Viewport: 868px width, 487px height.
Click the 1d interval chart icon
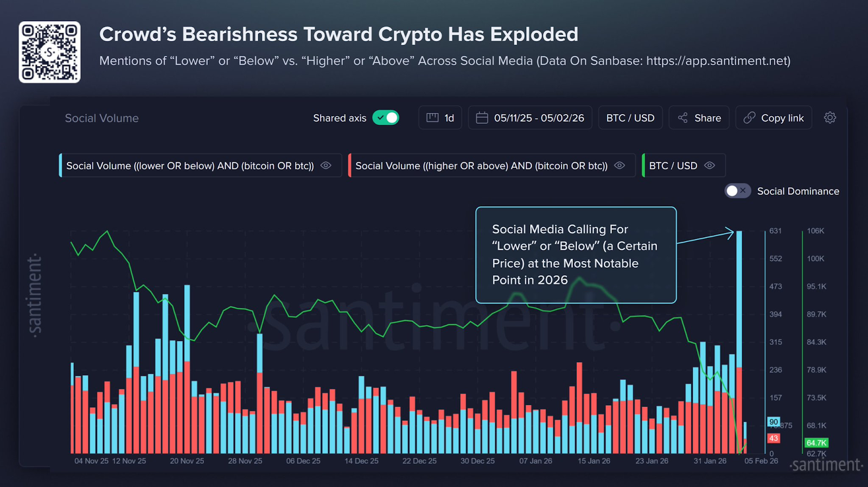tap(431, 117)
